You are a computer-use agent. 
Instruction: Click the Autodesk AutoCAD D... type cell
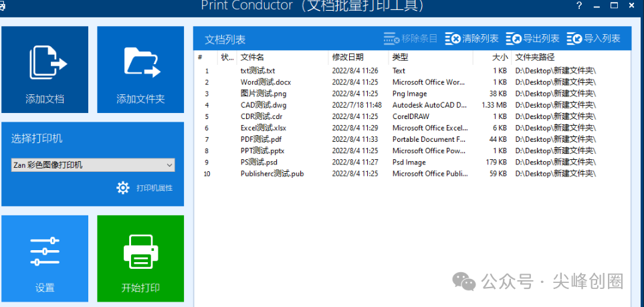pos(429,105)
